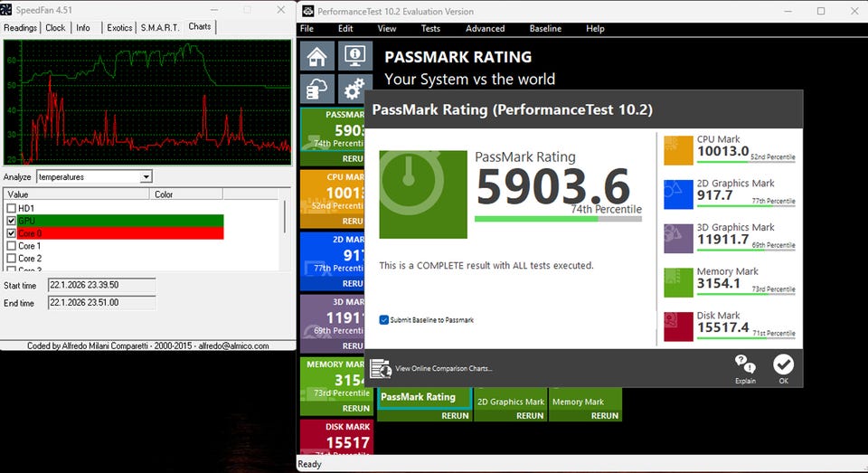Click RERUN on the PassMark sidebar tile

click(352, 158)
